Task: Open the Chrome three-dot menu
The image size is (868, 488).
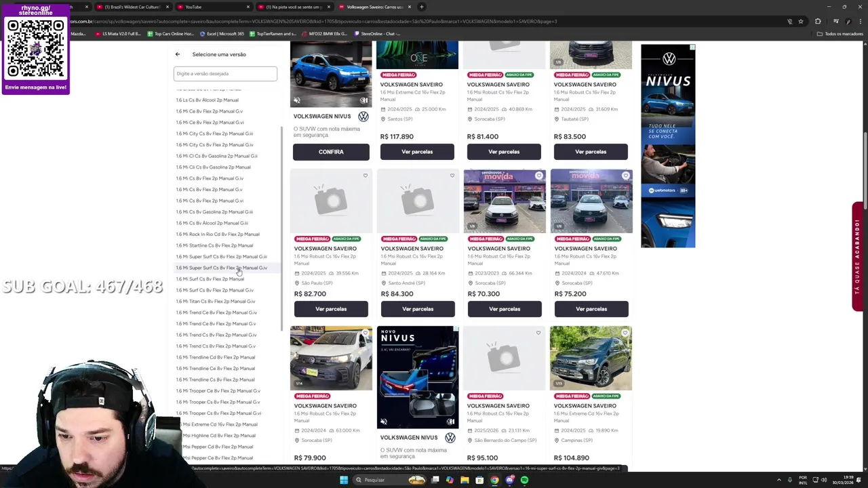Action: point(861,21)
